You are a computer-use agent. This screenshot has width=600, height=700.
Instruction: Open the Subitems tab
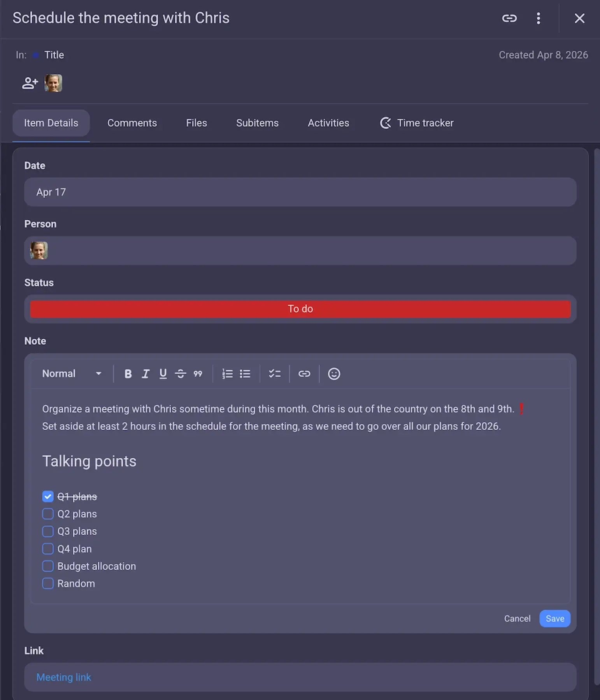[257, 123]
